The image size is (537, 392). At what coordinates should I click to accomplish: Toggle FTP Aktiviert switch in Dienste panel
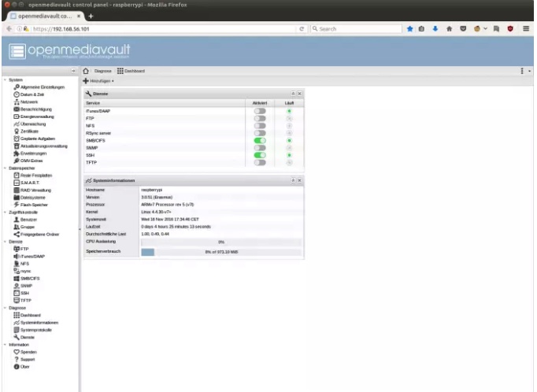point(260,118)
